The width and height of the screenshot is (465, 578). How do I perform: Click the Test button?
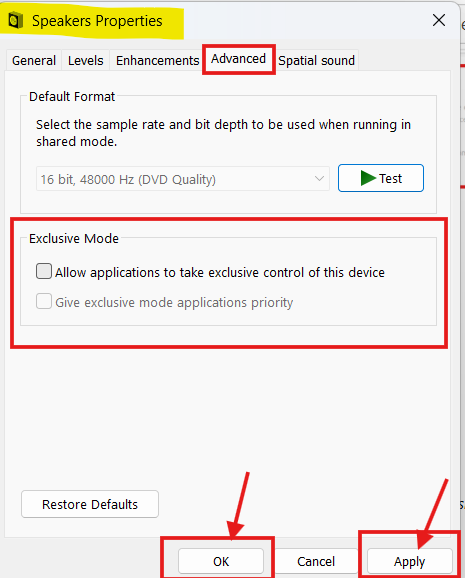(381, 178)
